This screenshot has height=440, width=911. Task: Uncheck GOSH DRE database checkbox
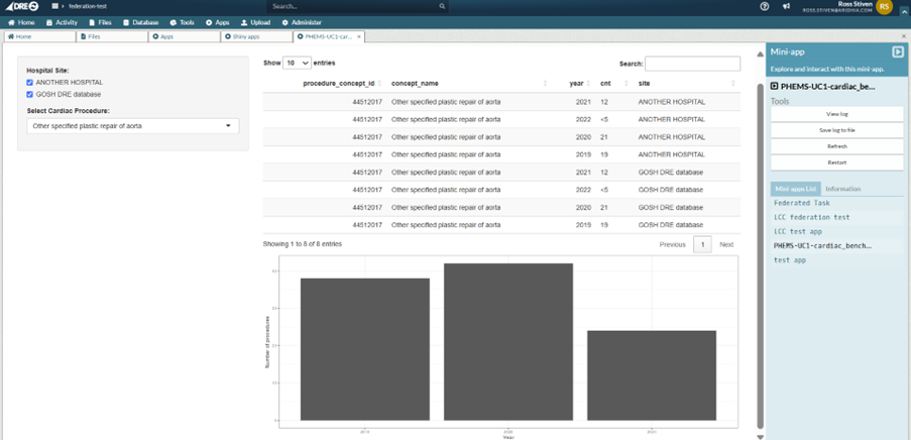[30, 94]
